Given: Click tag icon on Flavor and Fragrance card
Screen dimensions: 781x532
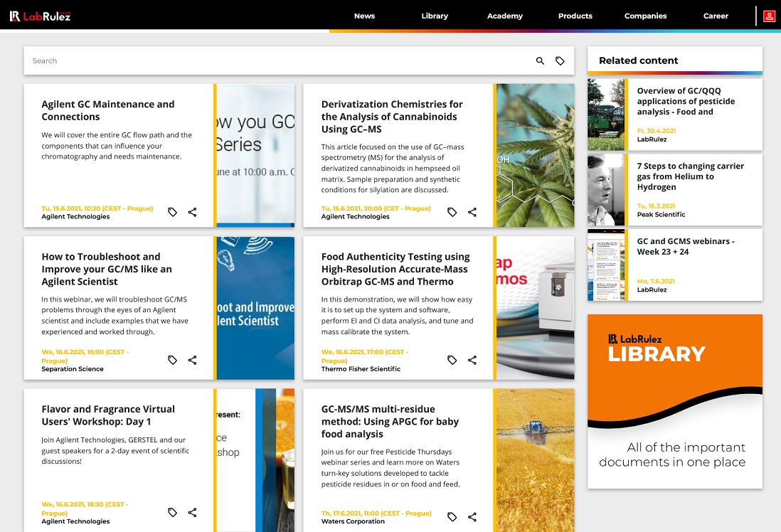Looking at the screenshot, I should click(172, 512).
